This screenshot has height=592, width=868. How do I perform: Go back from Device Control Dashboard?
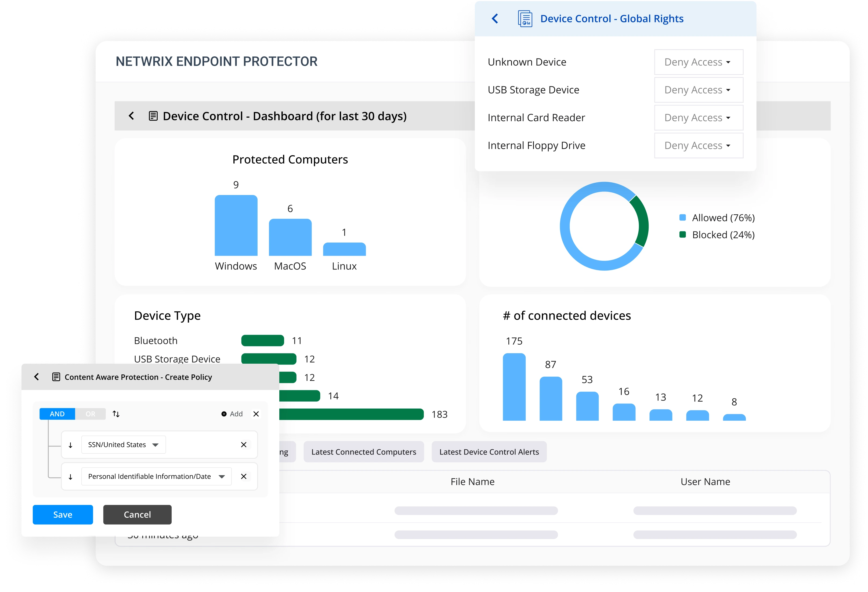pos(131,116)
